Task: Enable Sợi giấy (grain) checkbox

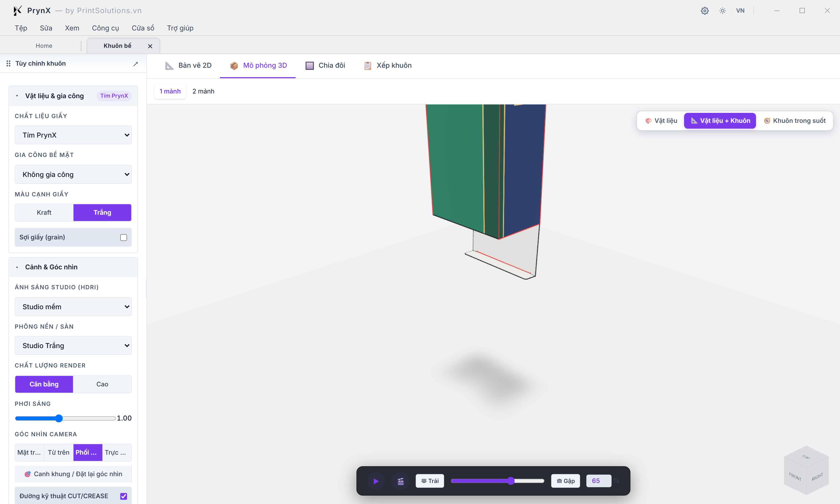Action: tap(124, 237)
